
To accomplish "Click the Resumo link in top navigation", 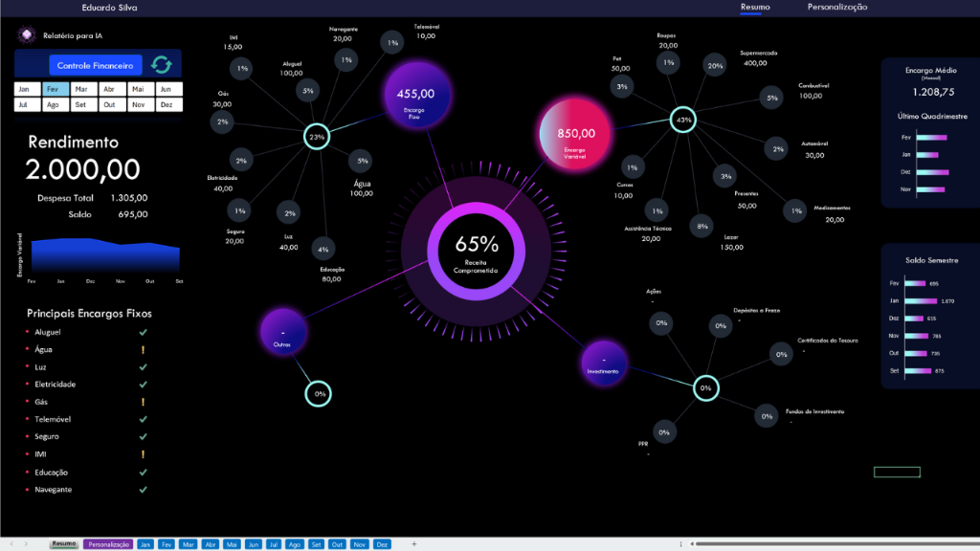I will pos(755,8).
